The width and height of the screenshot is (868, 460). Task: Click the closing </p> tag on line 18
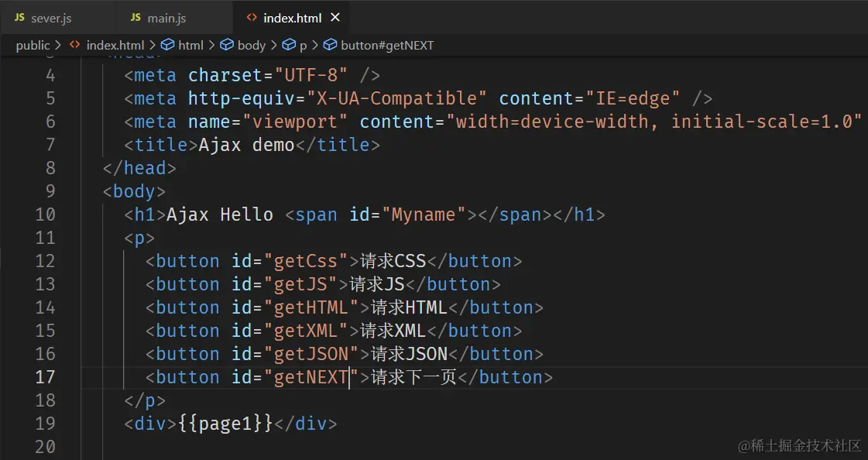click(145, 401)
